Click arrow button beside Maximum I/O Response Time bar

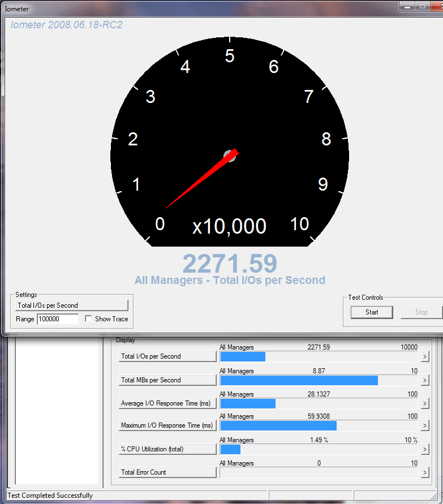pyautogui.click(x=425, y=425)
